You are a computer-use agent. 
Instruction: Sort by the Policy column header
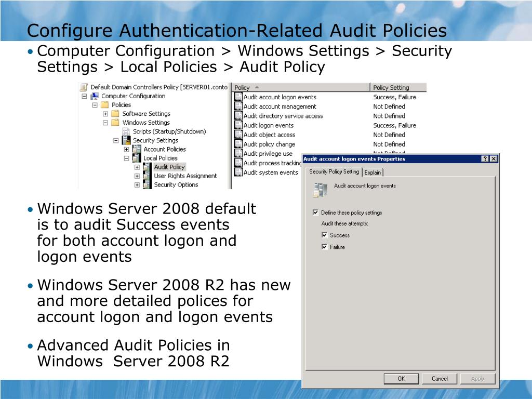pos(301,87)
